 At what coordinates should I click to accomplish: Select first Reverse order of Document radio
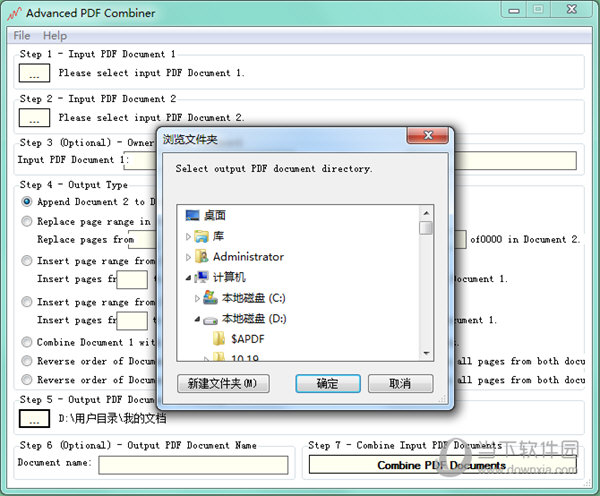click(26, 361)
